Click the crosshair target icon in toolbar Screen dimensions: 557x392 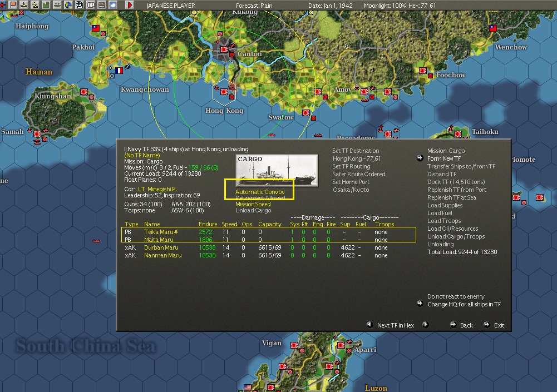click(80, 5)
